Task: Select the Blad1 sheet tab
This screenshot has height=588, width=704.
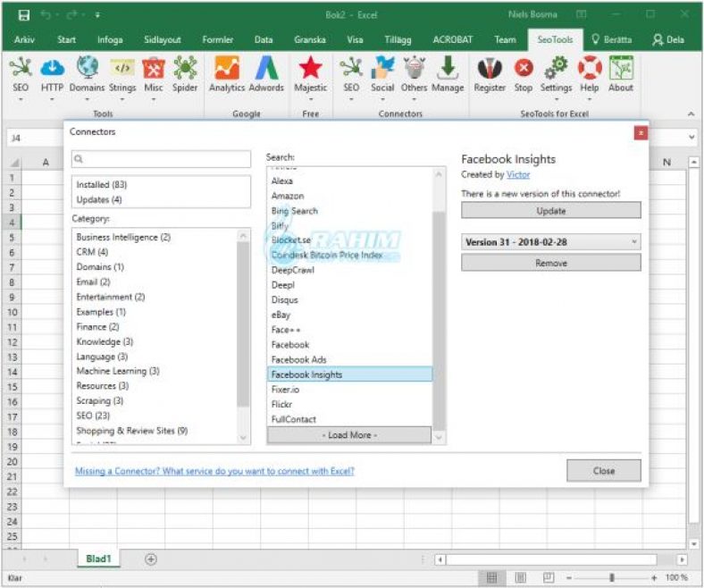Action: [98, 559]
